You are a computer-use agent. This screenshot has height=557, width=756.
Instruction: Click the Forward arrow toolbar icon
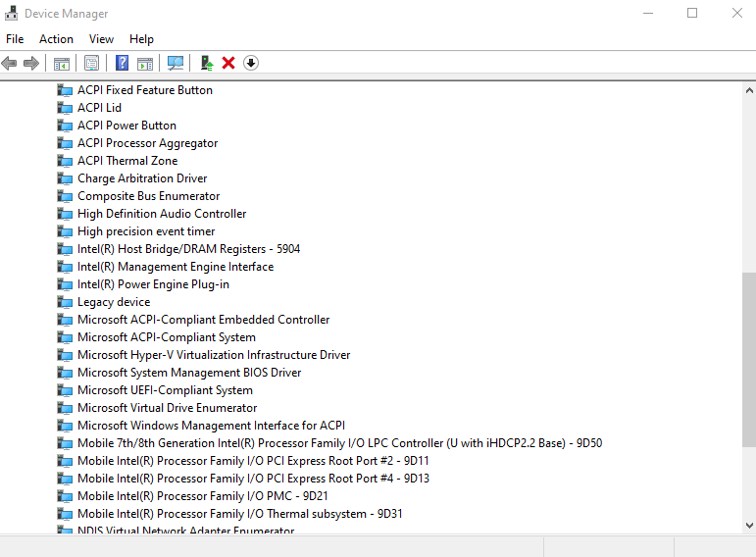(x=31, y=63)
